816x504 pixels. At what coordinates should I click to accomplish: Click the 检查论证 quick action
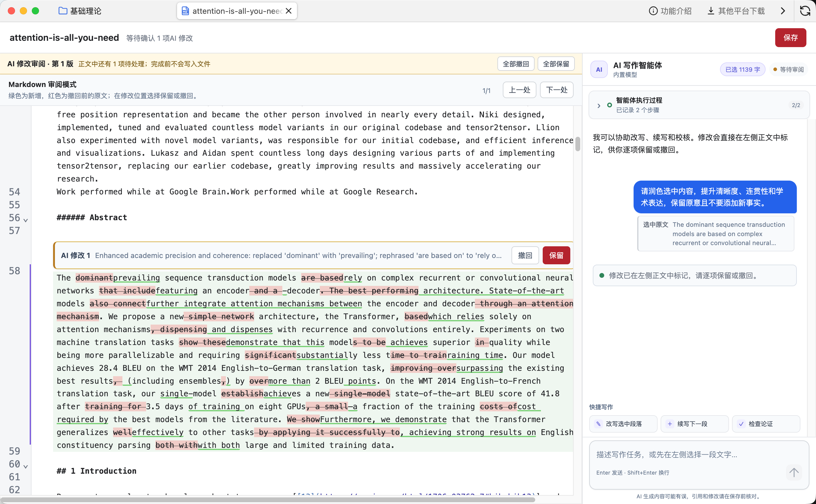click(766, 424)
